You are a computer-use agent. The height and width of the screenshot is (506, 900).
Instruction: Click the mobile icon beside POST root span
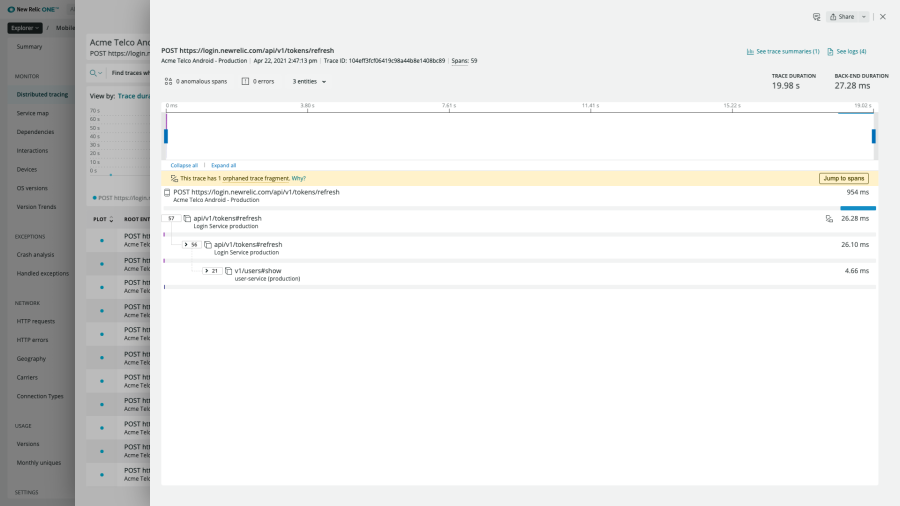click(167, 192)
